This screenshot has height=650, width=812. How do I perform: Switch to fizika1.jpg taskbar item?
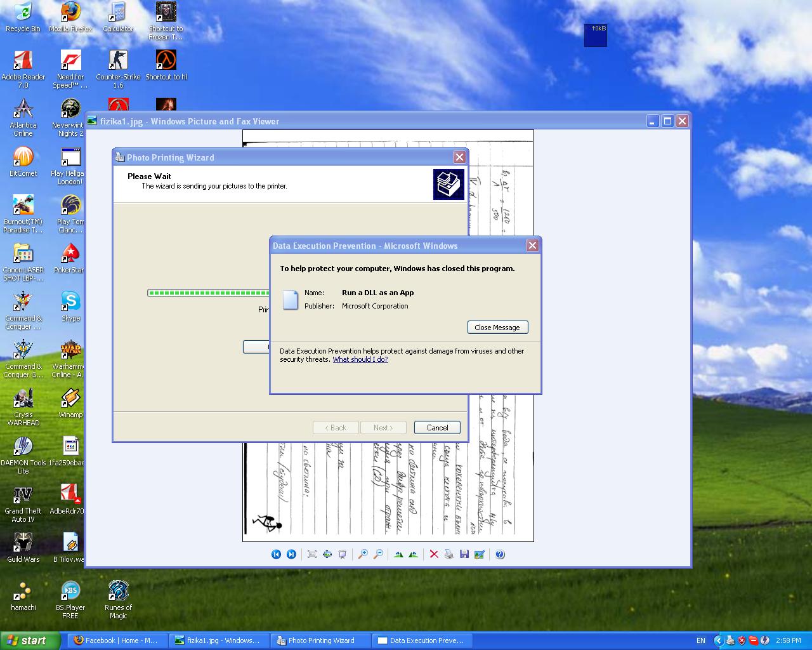point(218,640)
